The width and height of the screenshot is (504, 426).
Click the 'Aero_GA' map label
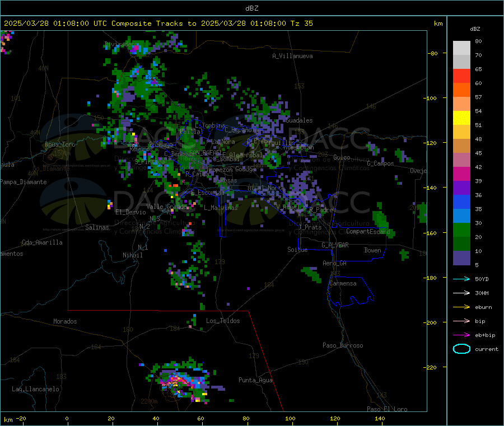(x=334, y=263)
